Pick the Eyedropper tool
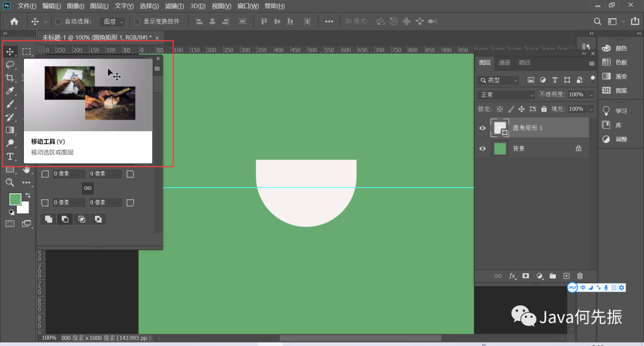 click(10, 91)
